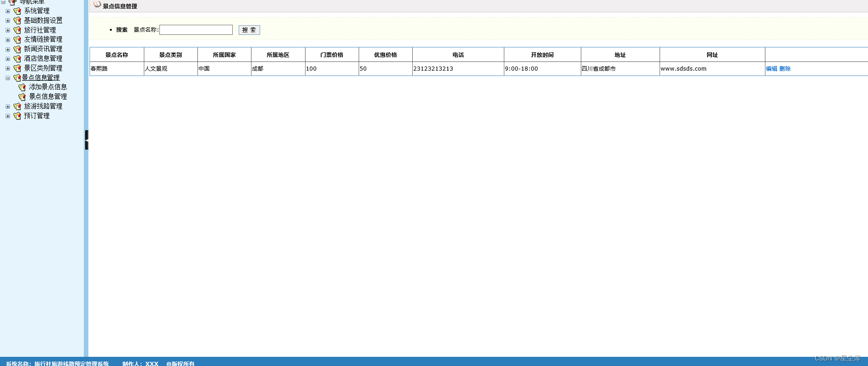
Task: Open 景区类别管理 menu item
Action: [43, 68]
